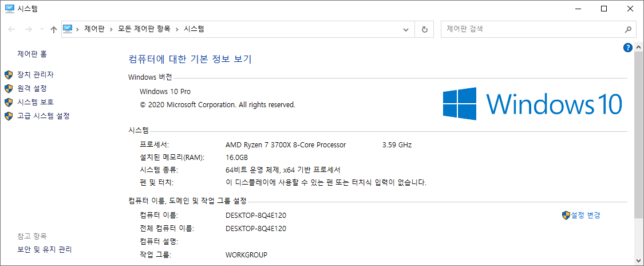Expand chevron after 제어판 in breadcrumb
Image resolution: width=644 pixels, height=266 pixels.
click(111, 29)
